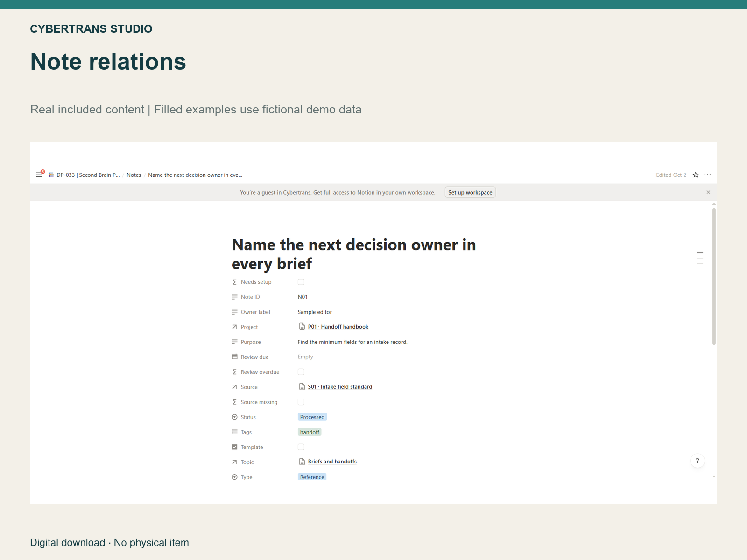Open the three-dot page options menu
Viewport: 747px width, 560px height.
pos(708,175)
